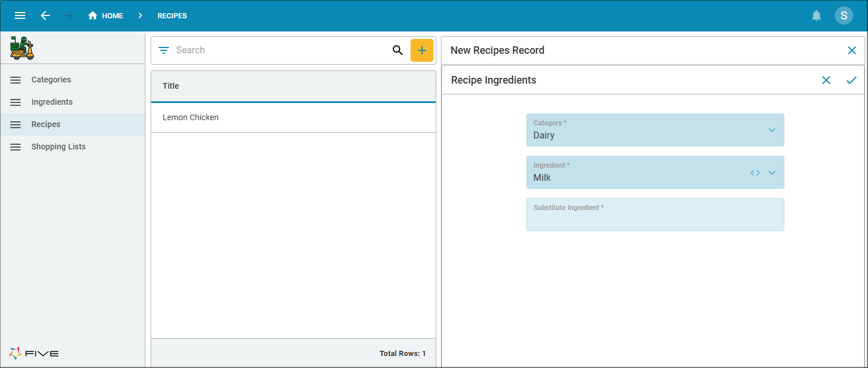Select the Lemon Chicken row
The image size is (868, 368).
[293, 117]
